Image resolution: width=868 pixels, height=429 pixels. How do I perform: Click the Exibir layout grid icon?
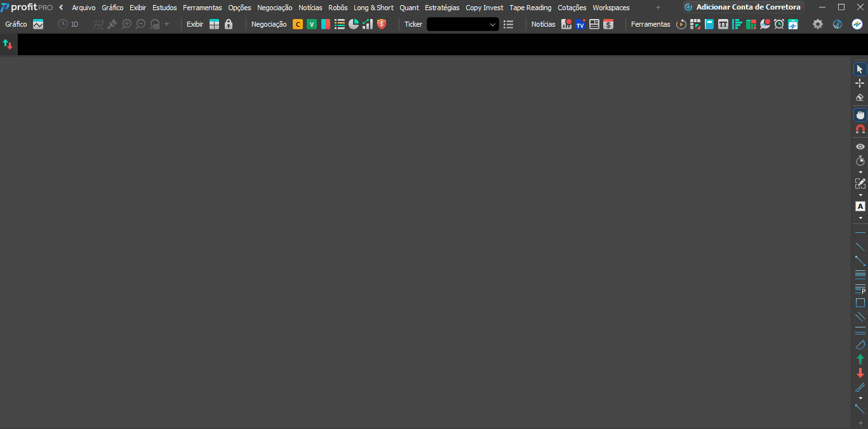215,24
